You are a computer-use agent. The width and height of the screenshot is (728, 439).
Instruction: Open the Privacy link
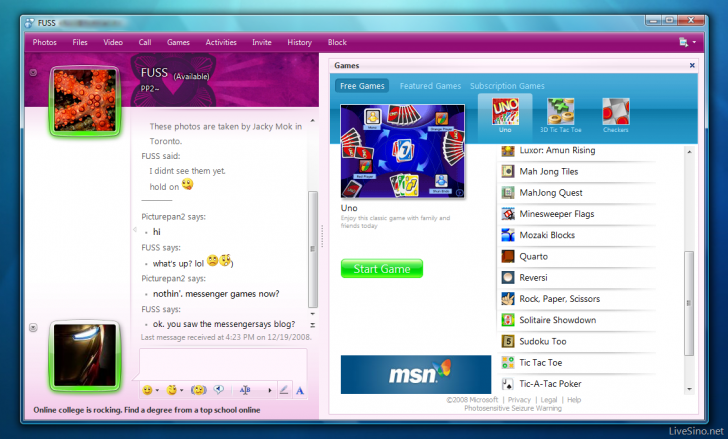coord(519,400)
